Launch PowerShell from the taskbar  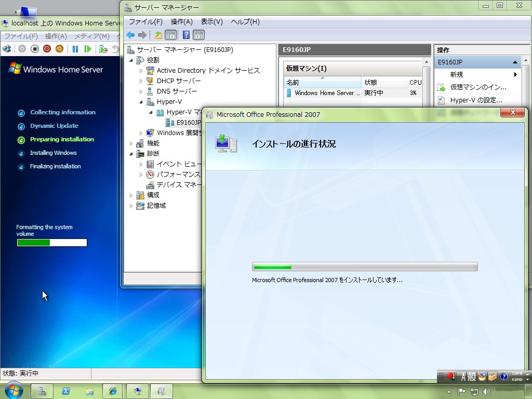pyautogui.click(x=66, y=391)
